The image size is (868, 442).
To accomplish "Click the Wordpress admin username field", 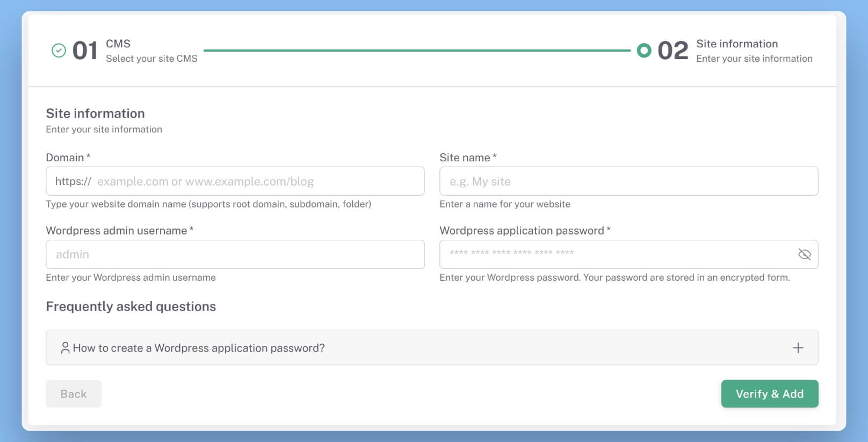I will [x=235, y=254].
